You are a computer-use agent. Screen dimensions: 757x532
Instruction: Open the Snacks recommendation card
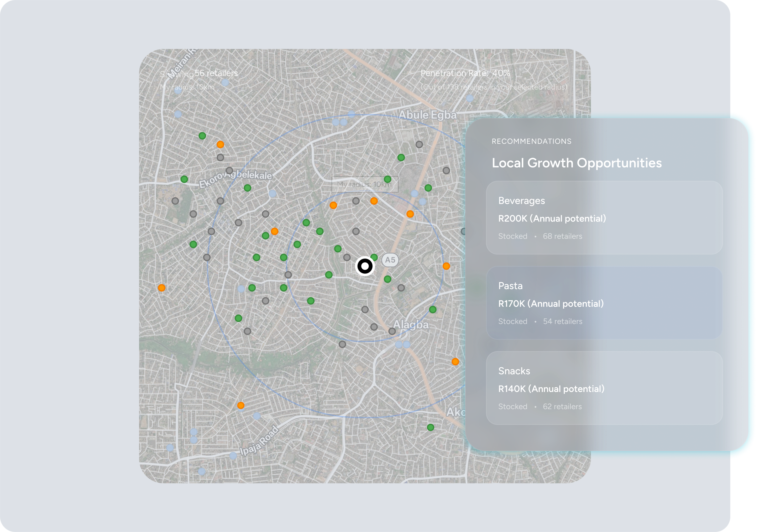(x=604, y=388)
